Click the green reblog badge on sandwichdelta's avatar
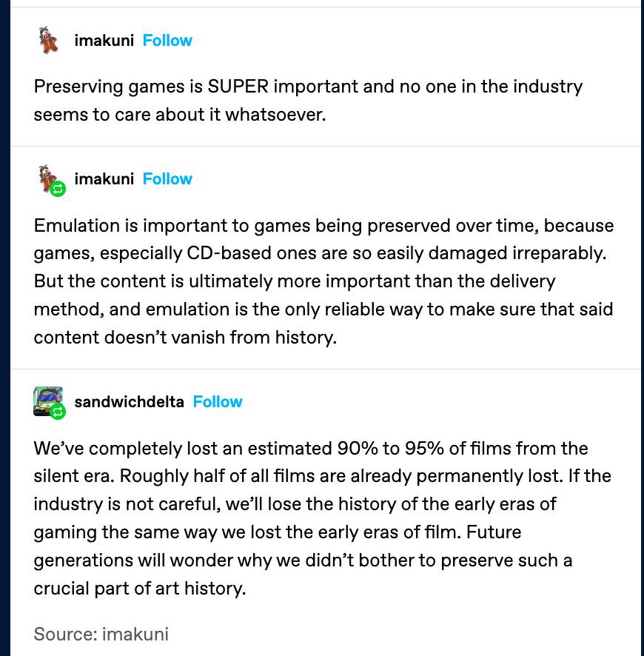 58,412
